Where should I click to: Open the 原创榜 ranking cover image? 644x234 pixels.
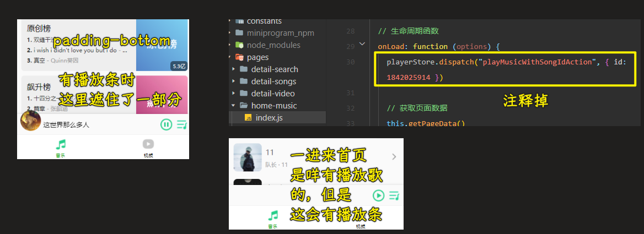tap(162, 45)
